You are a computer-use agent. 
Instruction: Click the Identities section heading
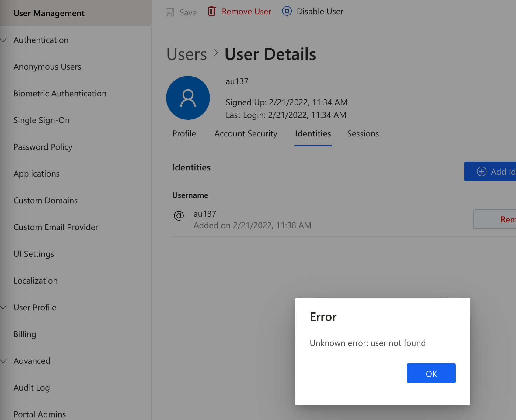(191, 167)
